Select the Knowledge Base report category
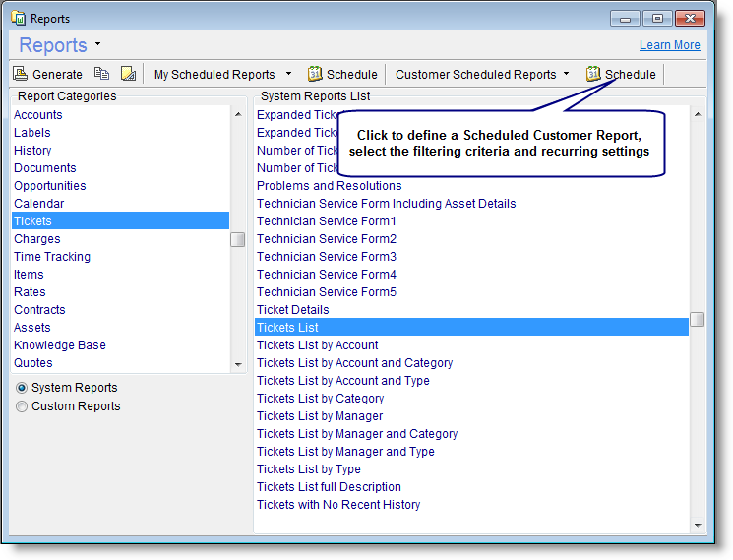This screenshot has width=733, height=560. tap(60, 345)
